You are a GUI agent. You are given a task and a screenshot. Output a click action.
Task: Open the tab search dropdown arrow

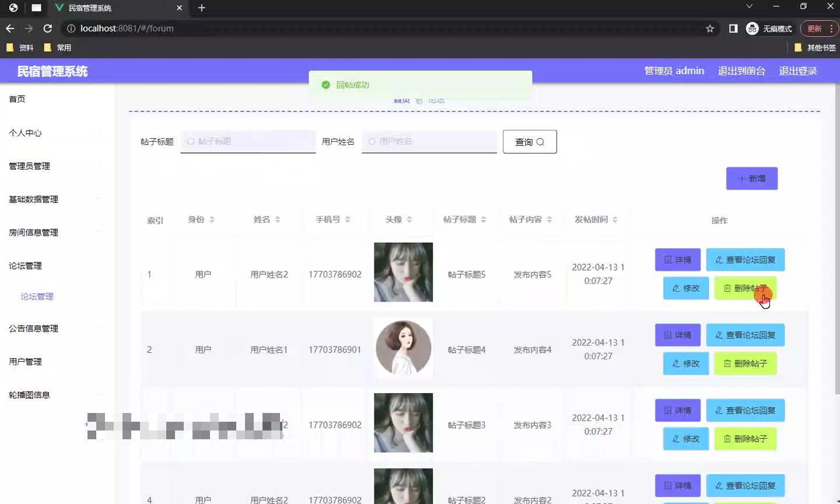tap(750, 6)
